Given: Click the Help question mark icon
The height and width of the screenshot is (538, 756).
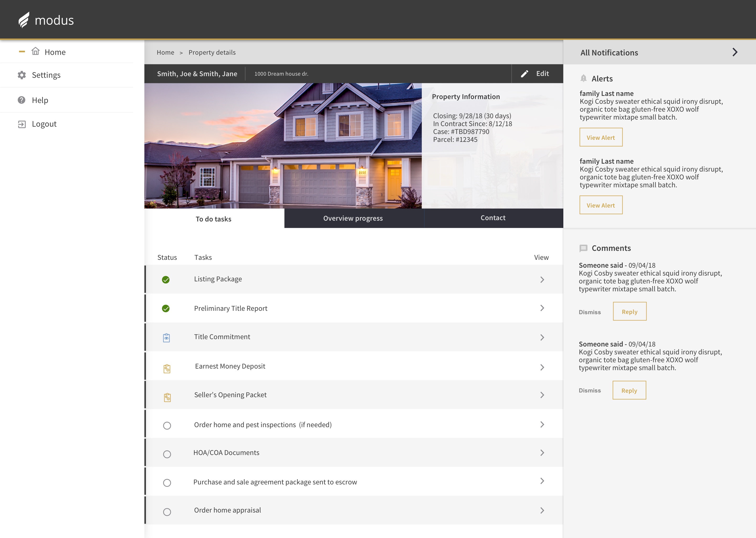Looking at the screenshot, I should pyautogui.click(x=22, y=100).
